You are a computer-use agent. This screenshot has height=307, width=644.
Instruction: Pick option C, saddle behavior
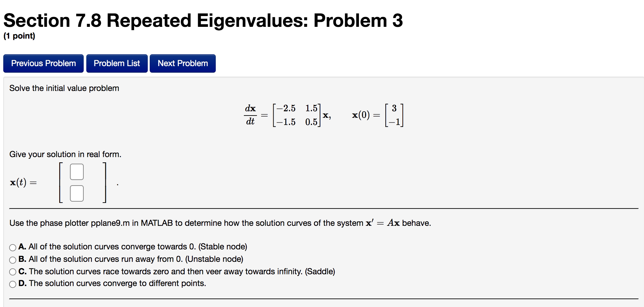[x=12, y=272]
